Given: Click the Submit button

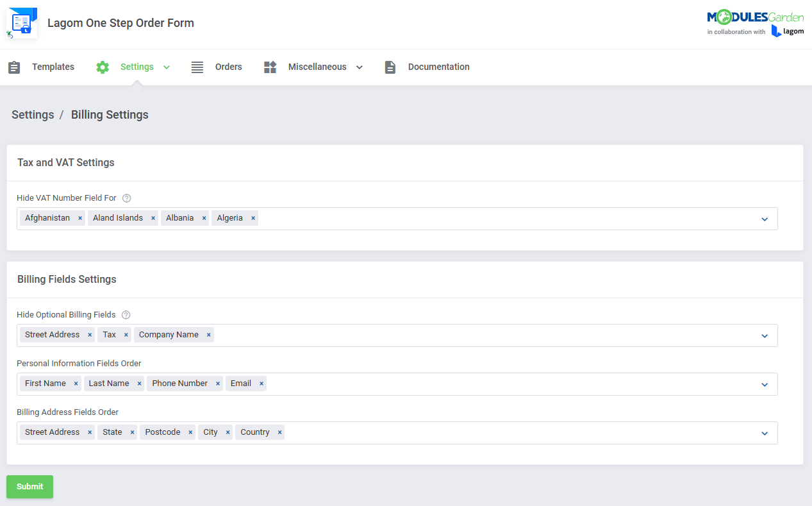Looking at the screenshot, I should (30, 487).
